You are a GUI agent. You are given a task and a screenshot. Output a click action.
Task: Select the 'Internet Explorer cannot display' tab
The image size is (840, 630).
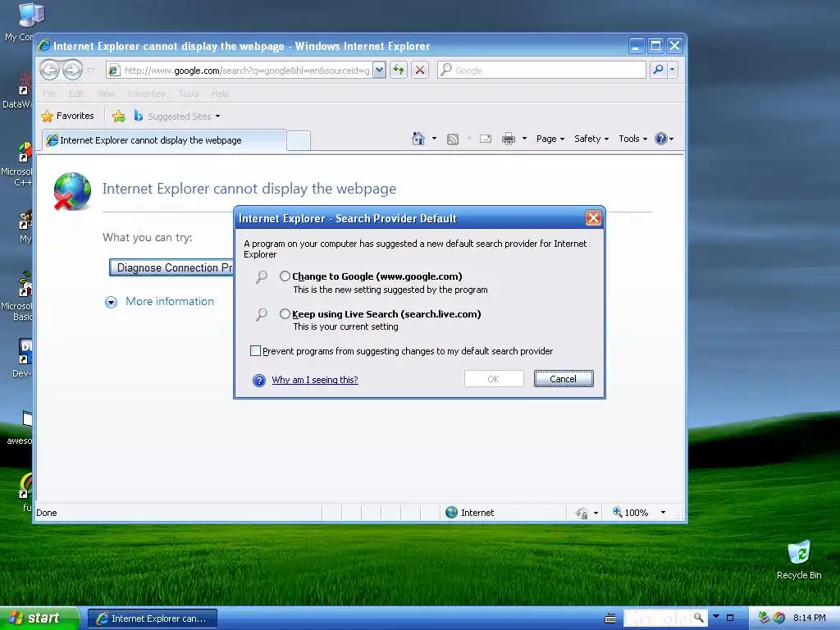click(x=164, y=140)
